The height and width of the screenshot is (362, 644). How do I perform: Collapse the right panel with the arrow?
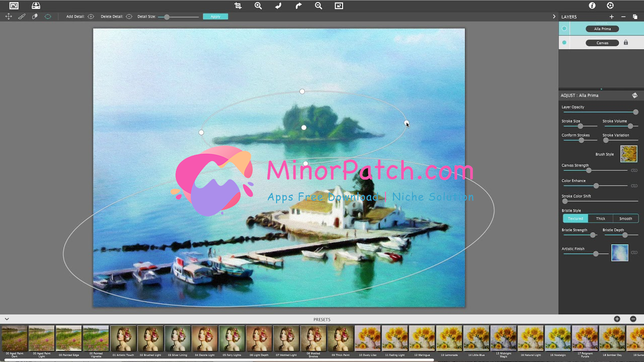[554, 17]
